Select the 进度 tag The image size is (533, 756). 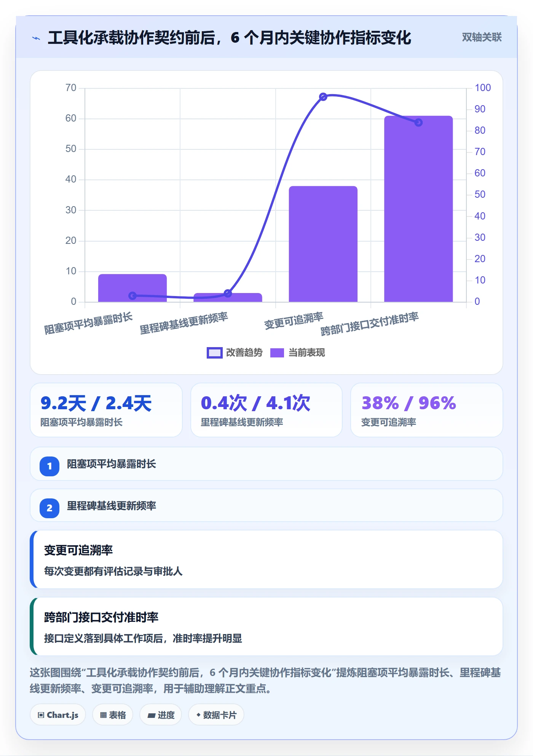coord(161,715)
